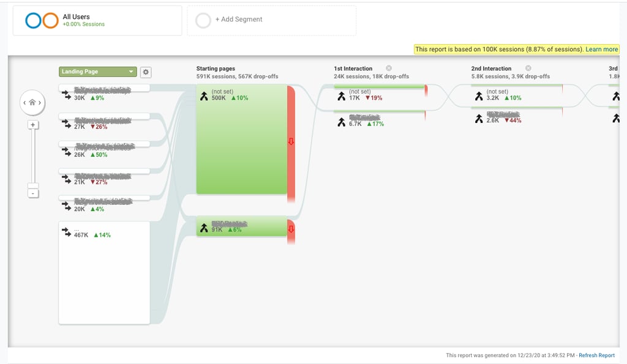Screen dimensions: 627x364
Task: Click the left chevron beside the home icon
Action: click(24, 102)
